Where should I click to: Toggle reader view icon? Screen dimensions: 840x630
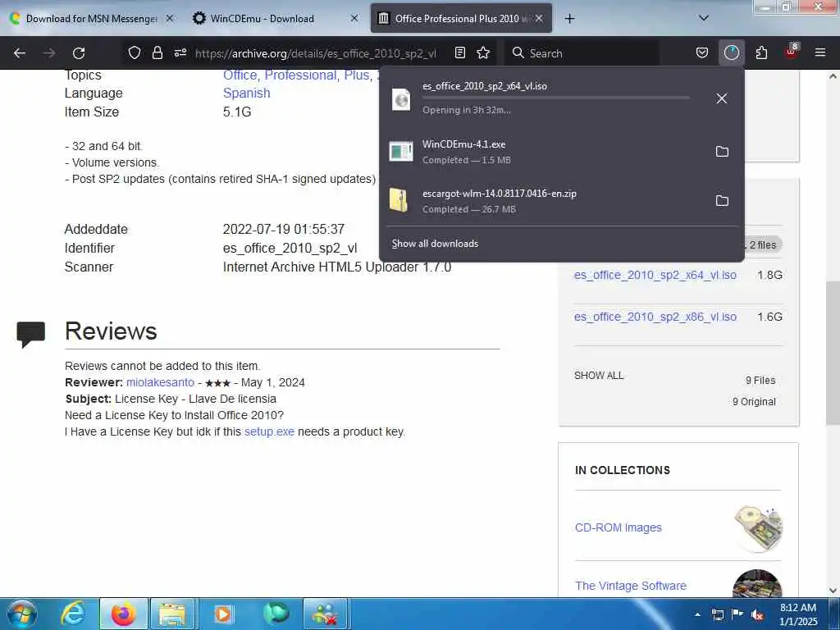pos(459,52)
